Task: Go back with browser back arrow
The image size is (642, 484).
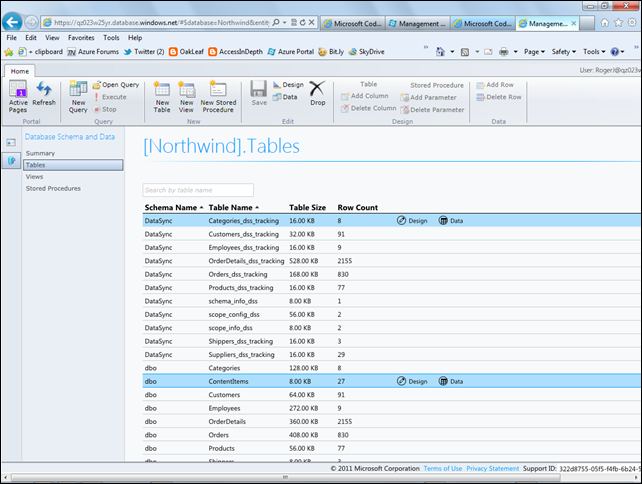Action: tap(13, 21)
